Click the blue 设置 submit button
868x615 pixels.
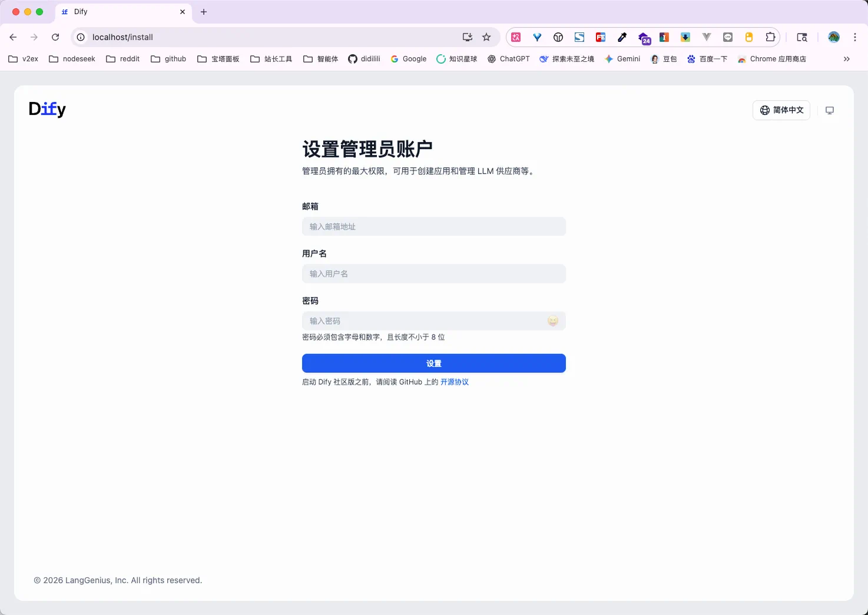pos(434,363)
